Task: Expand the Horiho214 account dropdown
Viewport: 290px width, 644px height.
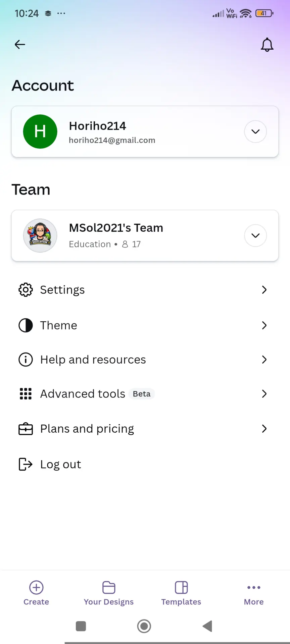Action: (255, 131)
